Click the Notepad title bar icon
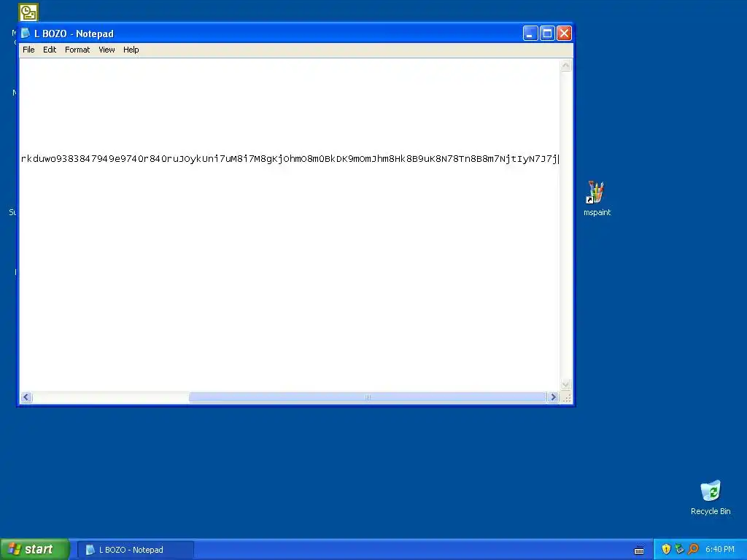The width and height of the screenshot is (747, 560). coord(26,34)
